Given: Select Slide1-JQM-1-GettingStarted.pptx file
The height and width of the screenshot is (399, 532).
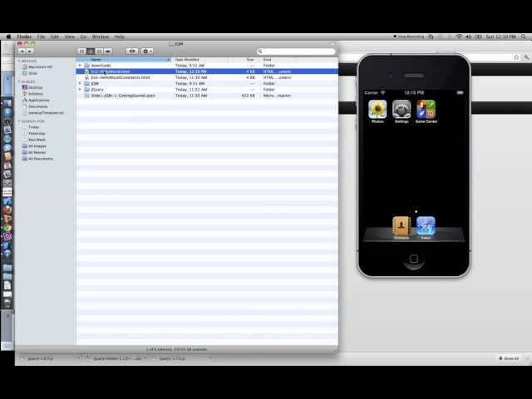Looking at the screenshot, I should point(207,96).
